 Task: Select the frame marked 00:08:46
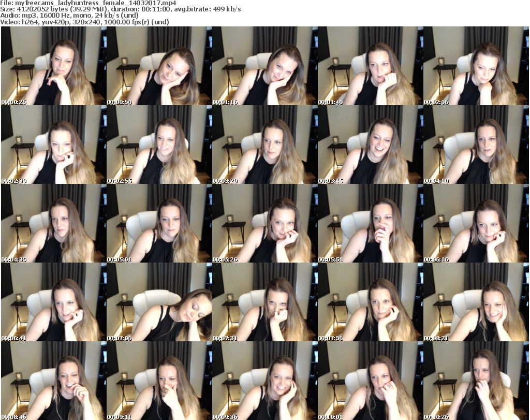54,381
